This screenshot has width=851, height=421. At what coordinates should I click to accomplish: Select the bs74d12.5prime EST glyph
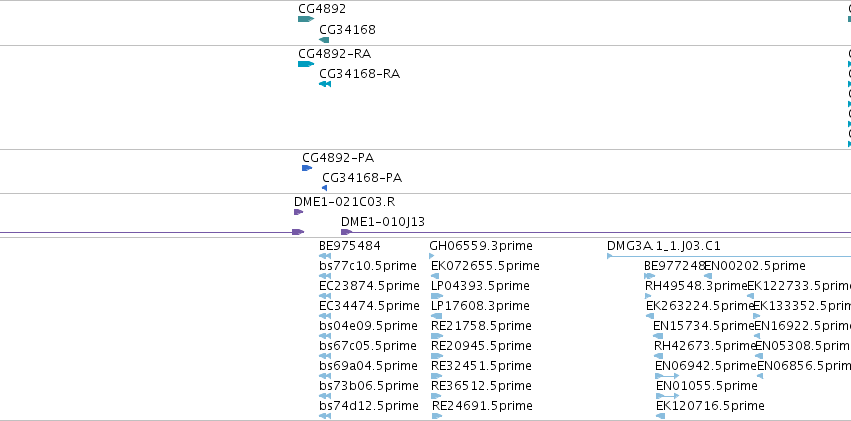click(x=325, y=416)
